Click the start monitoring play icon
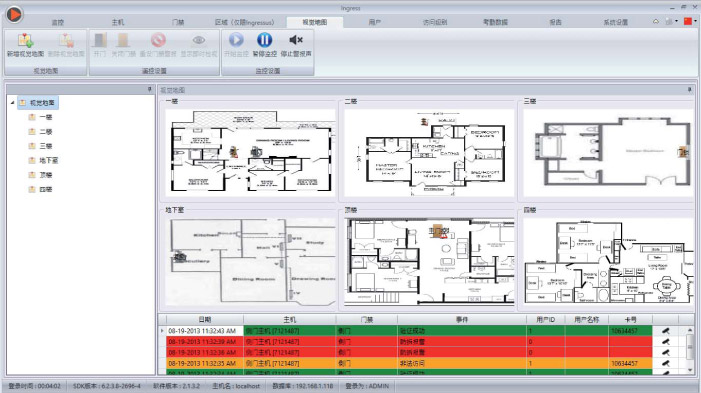This screenshot has height=393, width=701. 236,40
